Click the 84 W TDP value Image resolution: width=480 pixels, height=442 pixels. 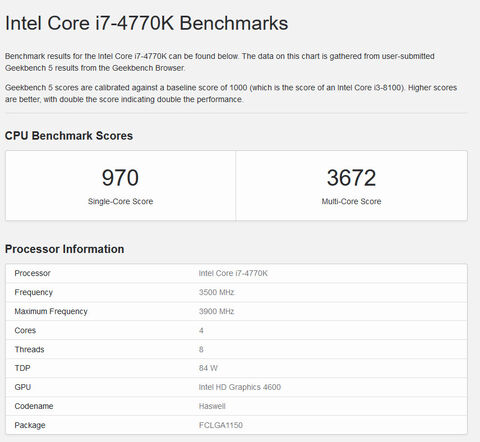click(x=208, y=368)
